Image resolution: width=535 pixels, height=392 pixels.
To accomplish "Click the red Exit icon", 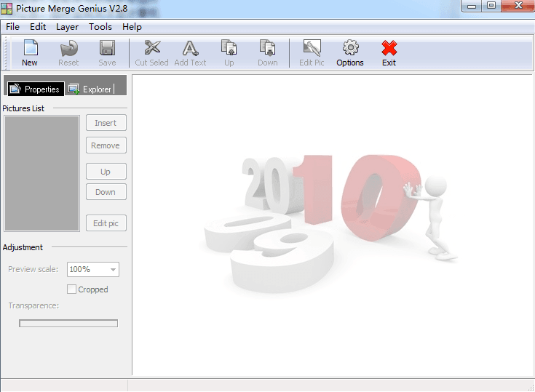I will click(389, 49).
